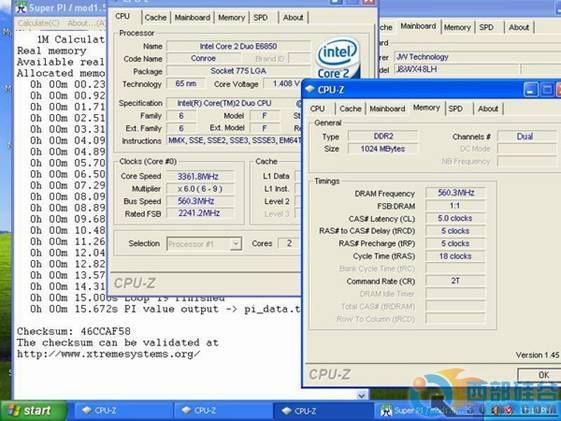The image size is (561, 421).
Task: Click the RAS# to CAS# Delay value "5 clocks"
Action: coord(455,231)
